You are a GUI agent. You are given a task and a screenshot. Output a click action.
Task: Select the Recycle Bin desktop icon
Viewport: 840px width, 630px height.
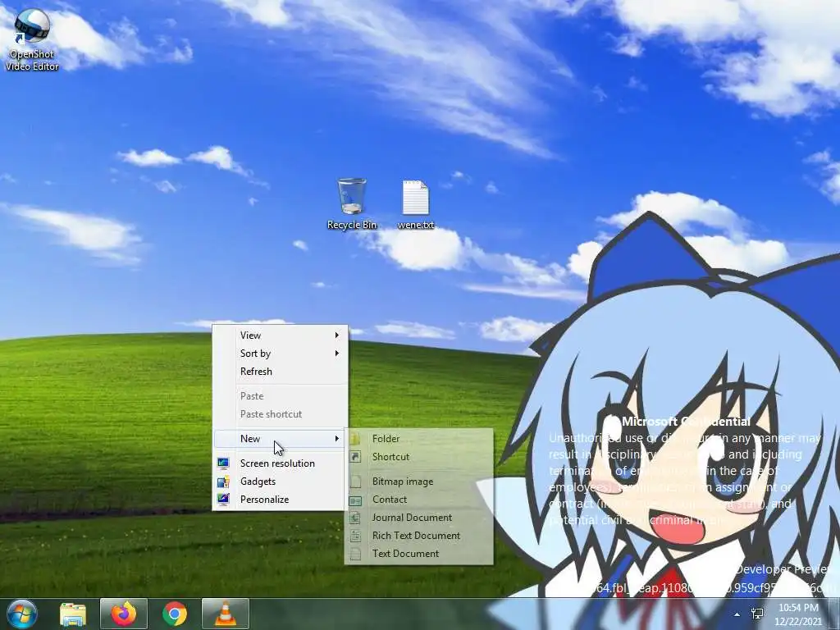352,203
